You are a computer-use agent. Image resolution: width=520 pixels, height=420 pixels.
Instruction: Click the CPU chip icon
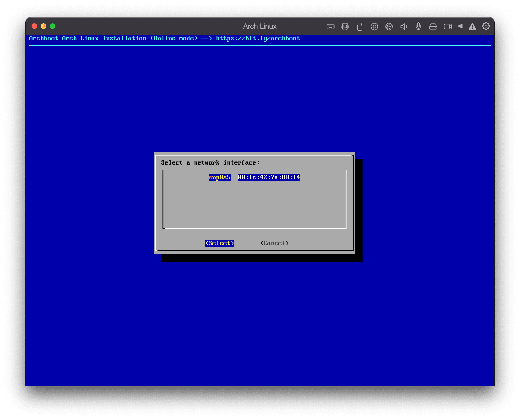pos(345,26)
